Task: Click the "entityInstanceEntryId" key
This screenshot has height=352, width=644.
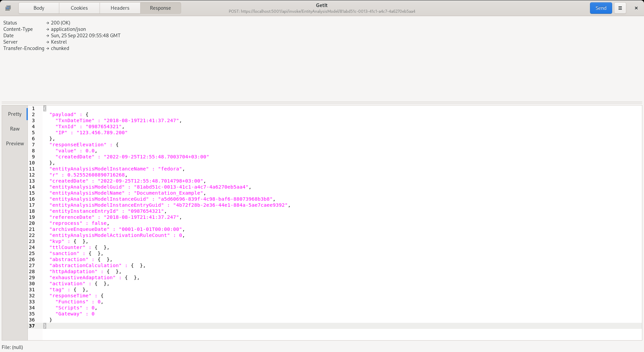Action: [x=84, y=211]
